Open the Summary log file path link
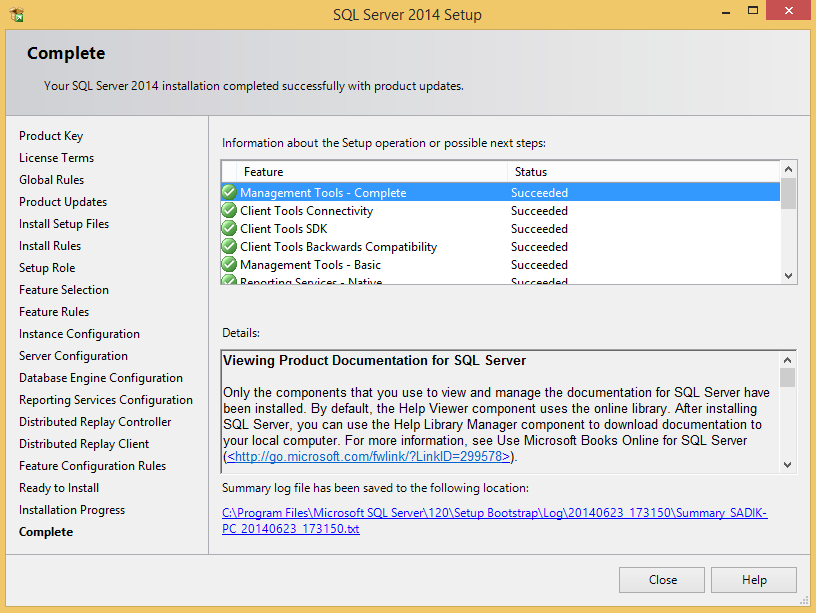Viewport: 816px width, 613px height. click(494, 520)
